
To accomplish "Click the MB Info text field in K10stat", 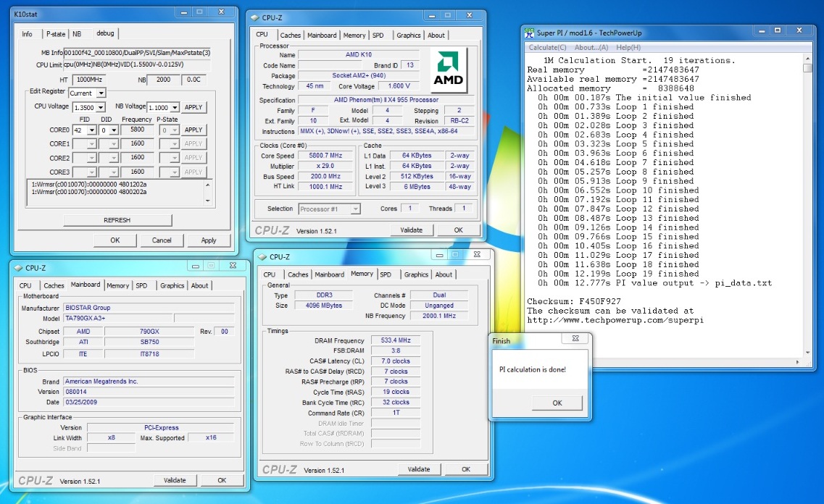I will click(x=137, y=52).
